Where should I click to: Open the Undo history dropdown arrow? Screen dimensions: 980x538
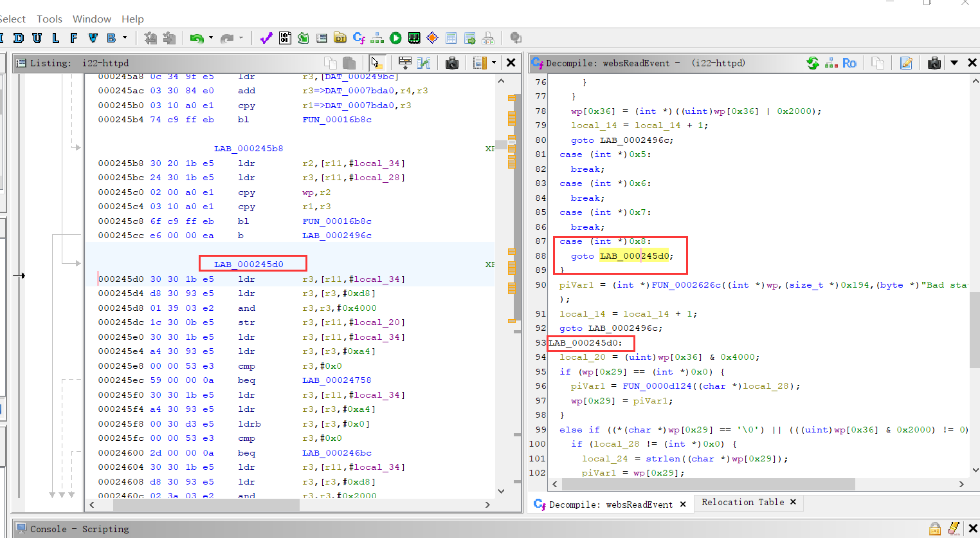[x=210, y=38]
